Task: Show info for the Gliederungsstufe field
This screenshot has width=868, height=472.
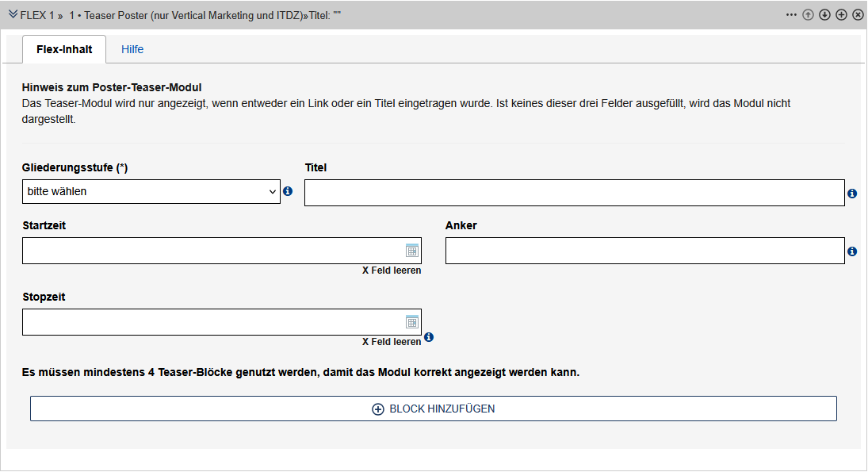Action: [x=288, y=192]
